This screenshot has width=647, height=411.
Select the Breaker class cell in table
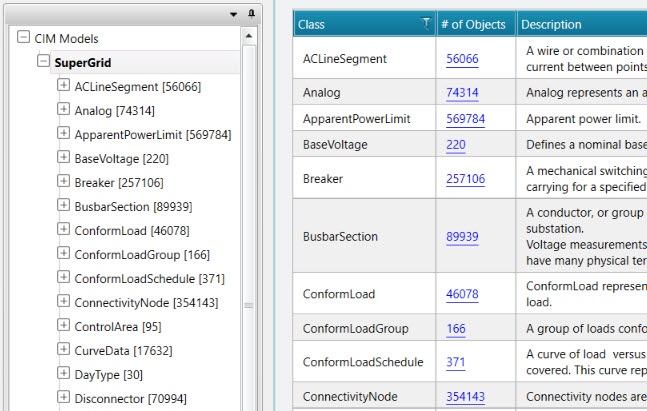tap(364, 179)
